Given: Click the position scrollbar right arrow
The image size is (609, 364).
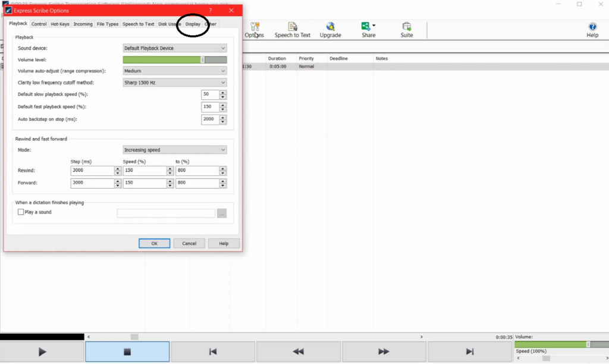Looking at the screenshot, I should click(422, 337).
